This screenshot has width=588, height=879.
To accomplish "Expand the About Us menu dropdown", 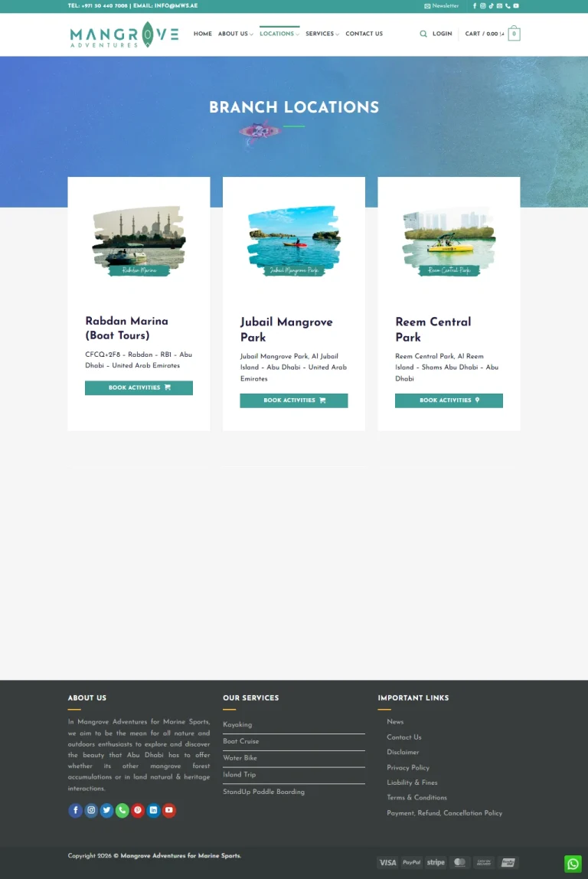I will [x=235, y=34].
